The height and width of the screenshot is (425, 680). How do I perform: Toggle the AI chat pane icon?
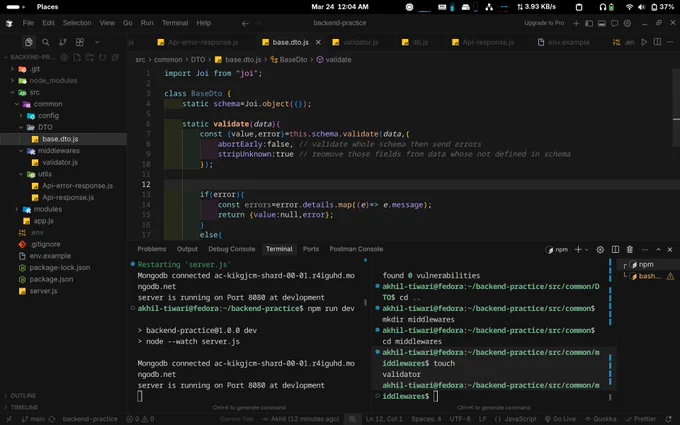pyautogui.click(x=615, y=23)
